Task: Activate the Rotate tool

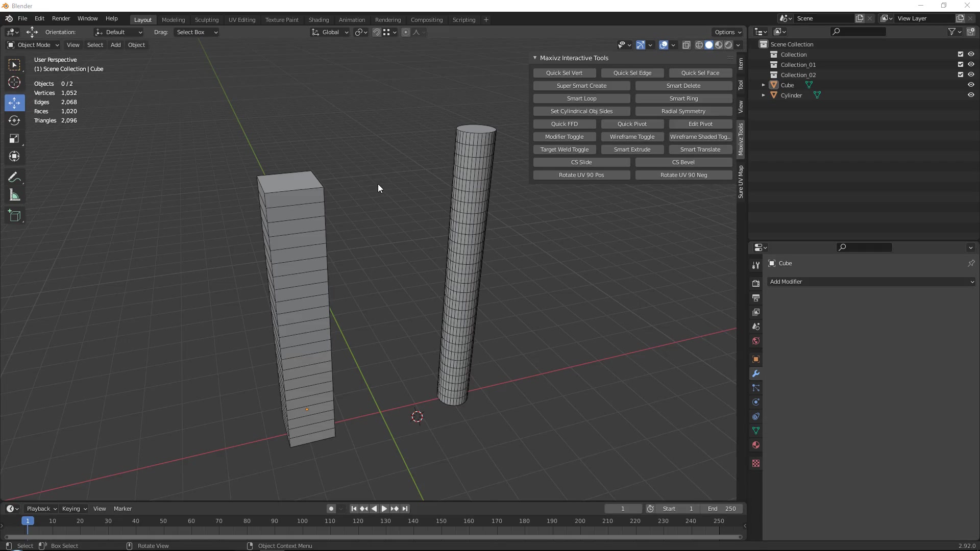Action: (x=14, y=121)
